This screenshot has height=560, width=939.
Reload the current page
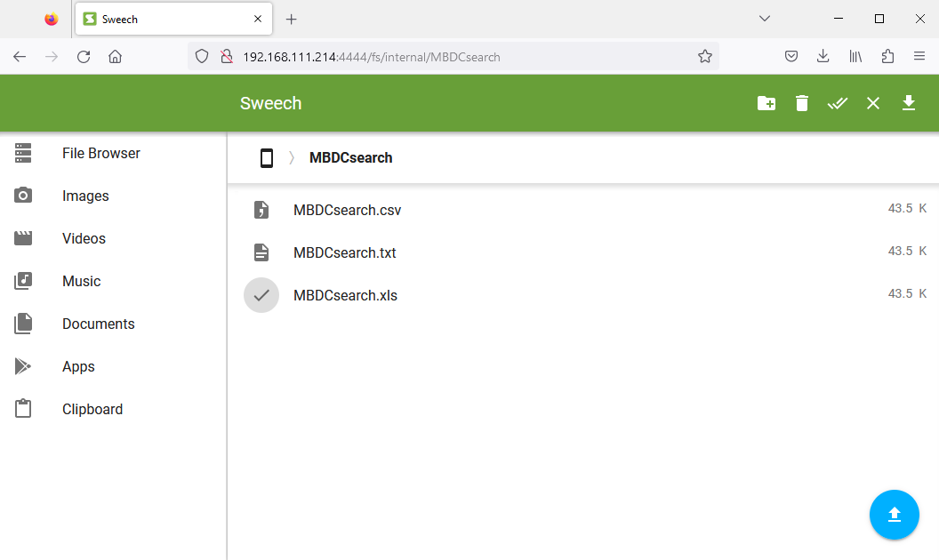(84, 57)
